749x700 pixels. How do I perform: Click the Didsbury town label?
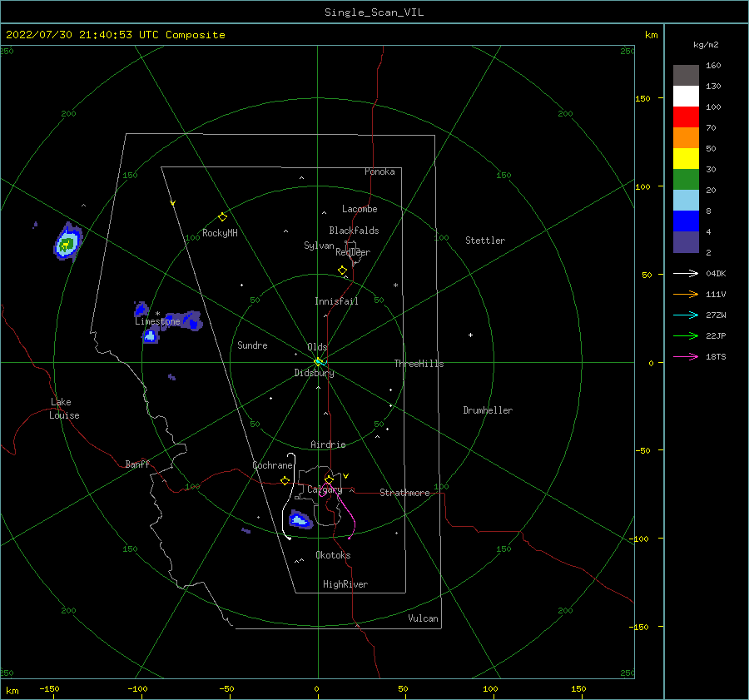314,373
